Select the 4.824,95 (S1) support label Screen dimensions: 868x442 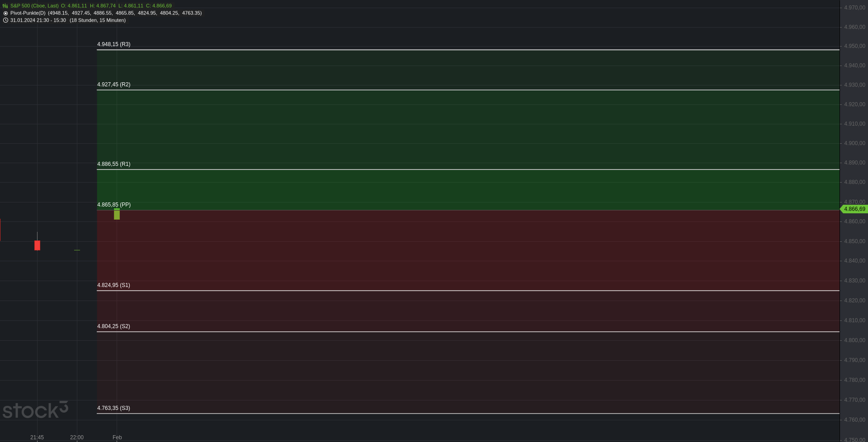[113, 285]
